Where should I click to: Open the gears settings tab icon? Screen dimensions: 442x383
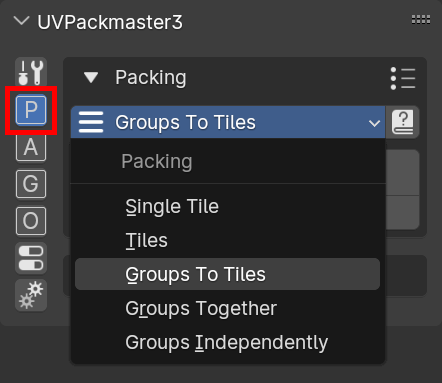click(31, 295)
